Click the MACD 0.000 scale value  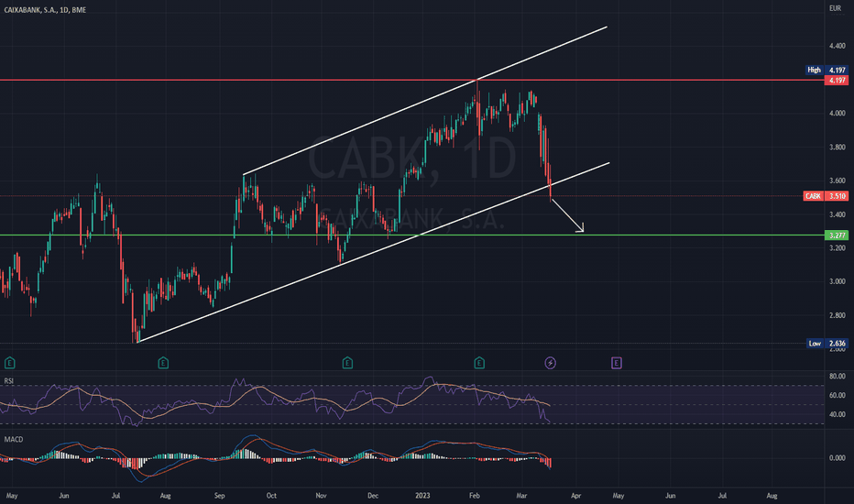tap(838, 458)
